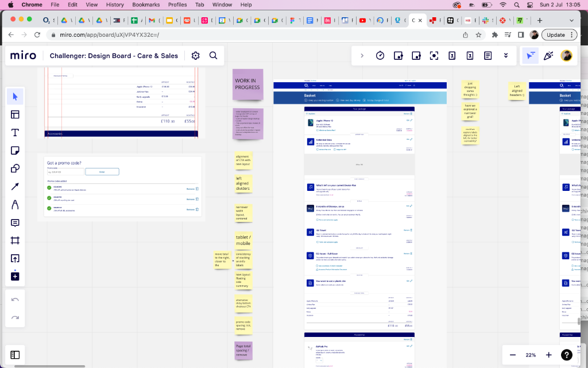Open macOS Spotlight search

coord(517,5)
